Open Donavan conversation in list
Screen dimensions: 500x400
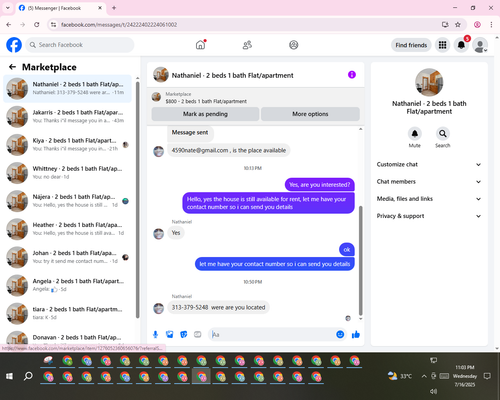68,337
